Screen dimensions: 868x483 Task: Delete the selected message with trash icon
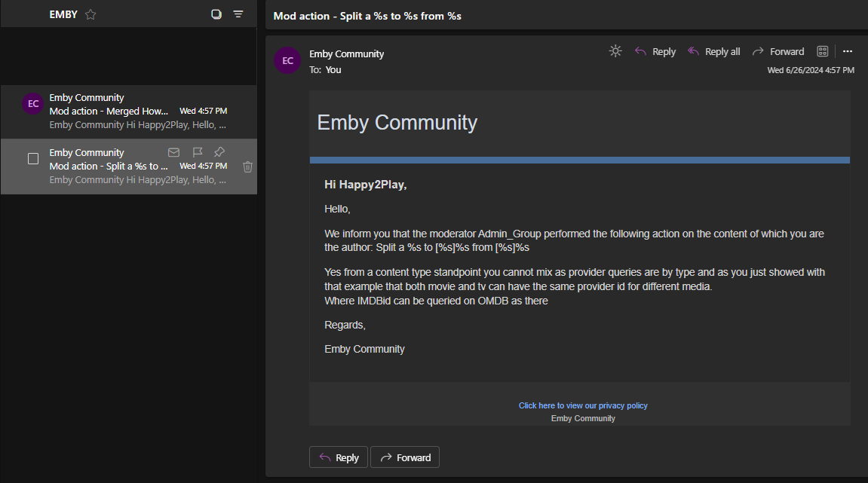(x=247, y=167)
